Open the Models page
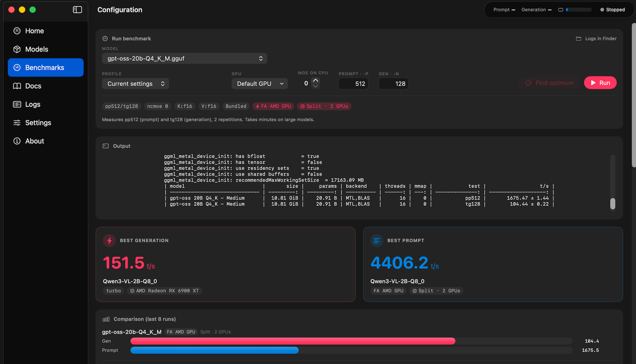Viewport: 636px width, 364px height. (x=46, y=49)
